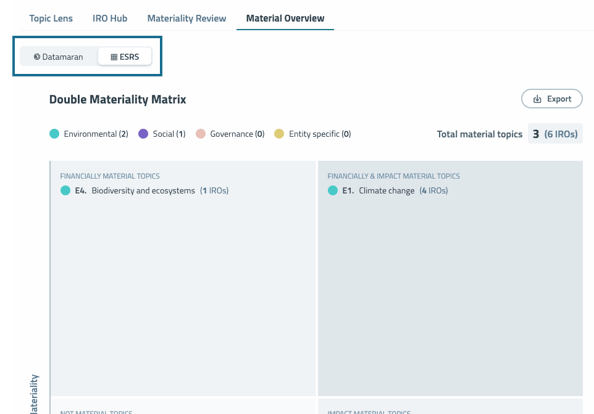Click the teal dot beside E1
594x414 pixels.
point(333,191)
